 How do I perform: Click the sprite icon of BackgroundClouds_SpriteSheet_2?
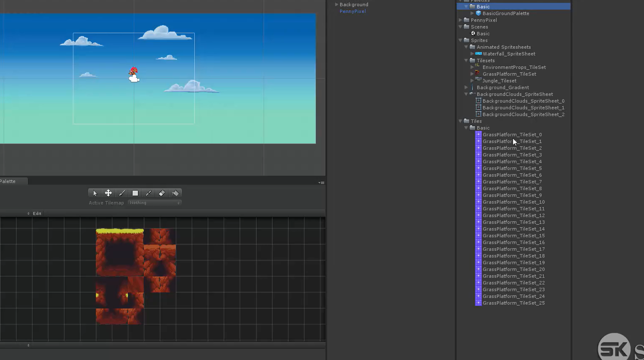tap(478, 114)
